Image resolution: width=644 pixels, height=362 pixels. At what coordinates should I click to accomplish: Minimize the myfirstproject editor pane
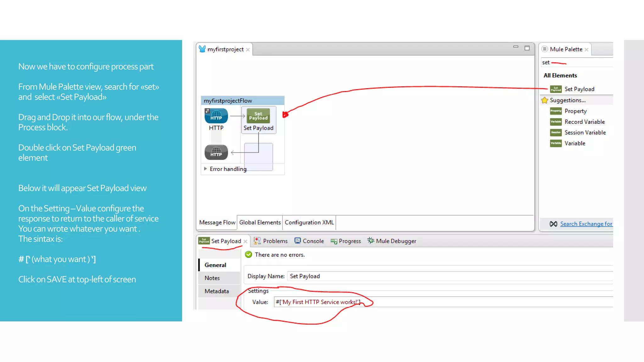tap(516, 47)
